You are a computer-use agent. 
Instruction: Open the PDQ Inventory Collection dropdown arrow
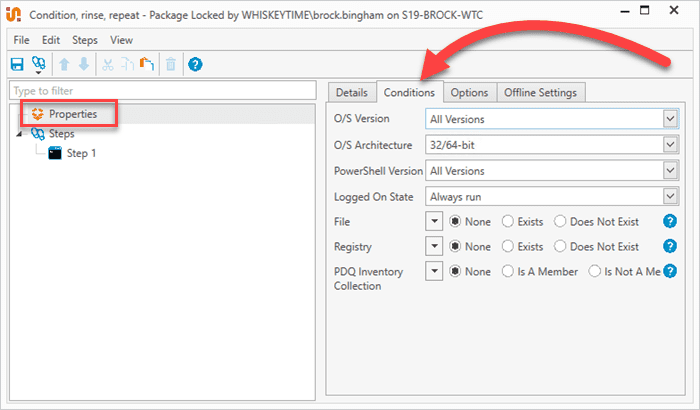click(434, 271)
